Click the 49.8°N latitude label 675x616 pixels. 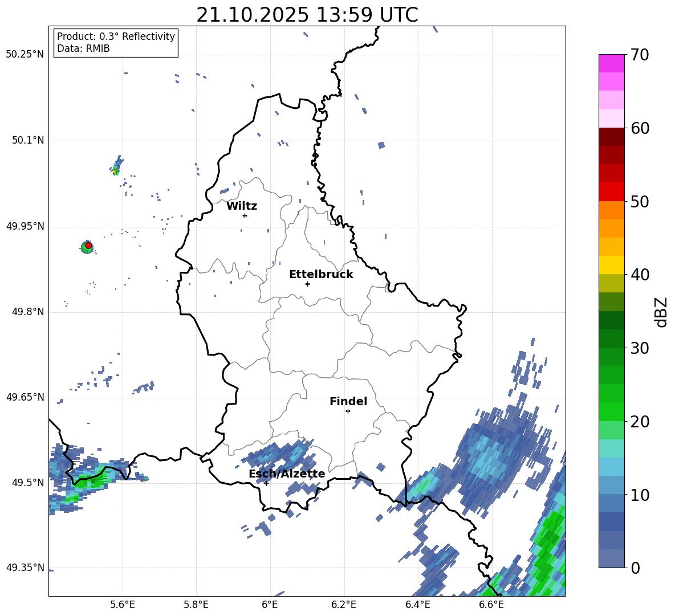pos(28,312)
